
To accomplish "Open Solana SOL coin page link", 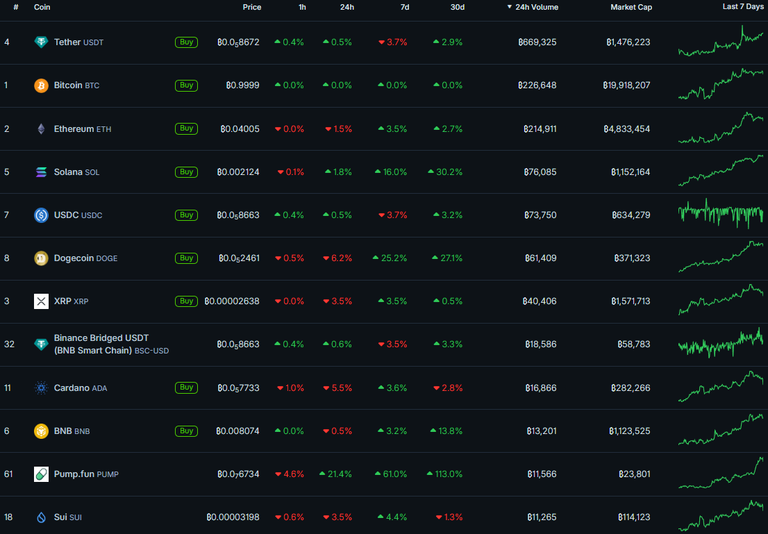I will click(x=76, y=172).
